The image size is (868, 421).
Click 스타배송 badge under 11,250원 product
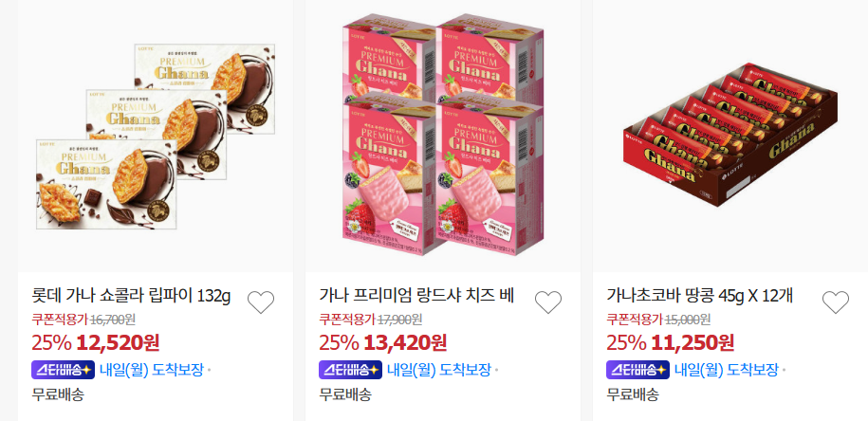pyautogui.click(x=637, y=370)
